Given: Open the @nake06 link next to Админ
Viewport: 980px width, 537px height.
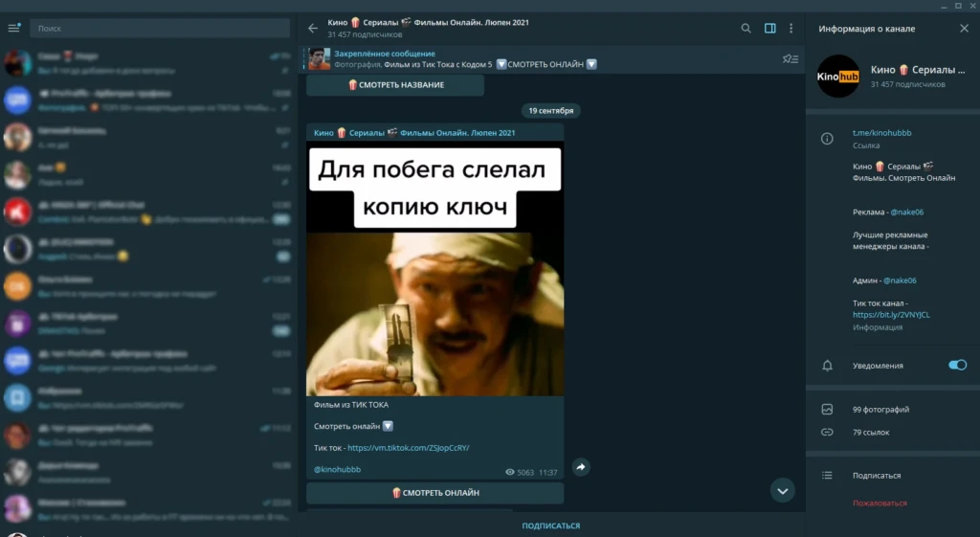Looking at the screenshot, I should point(900,280).
